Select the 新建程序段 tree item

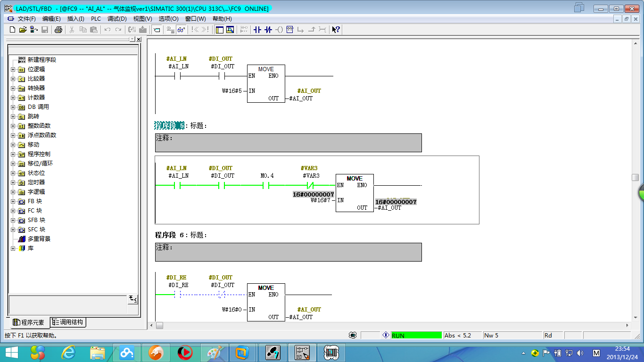(x=41, y=60)
